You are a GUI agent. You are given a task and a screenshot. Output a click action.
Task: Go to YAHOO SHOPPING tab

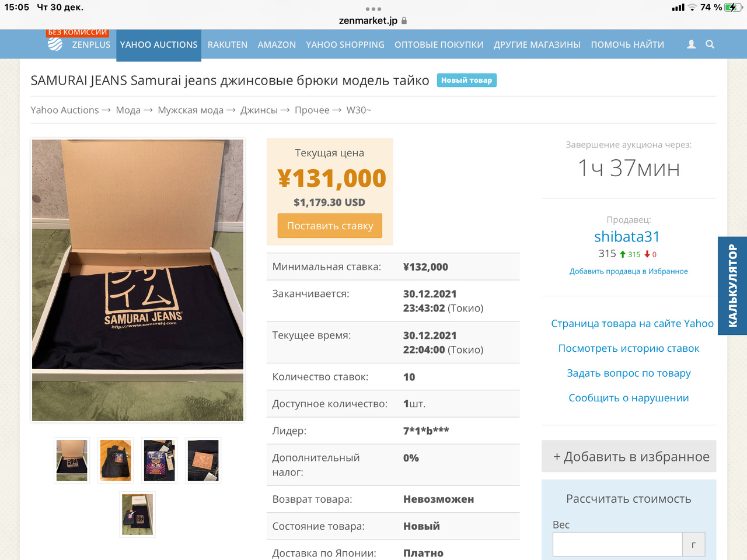point(345,45)
